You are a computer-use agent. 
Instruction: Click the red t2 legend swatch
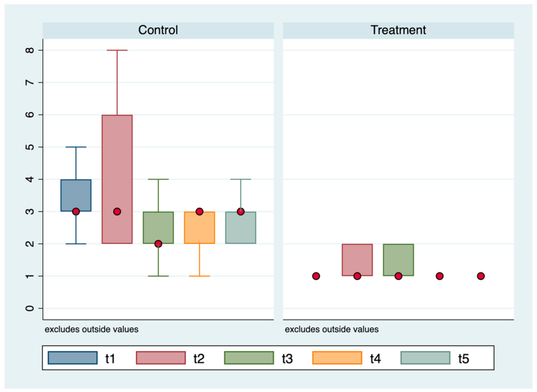point(161,358)
